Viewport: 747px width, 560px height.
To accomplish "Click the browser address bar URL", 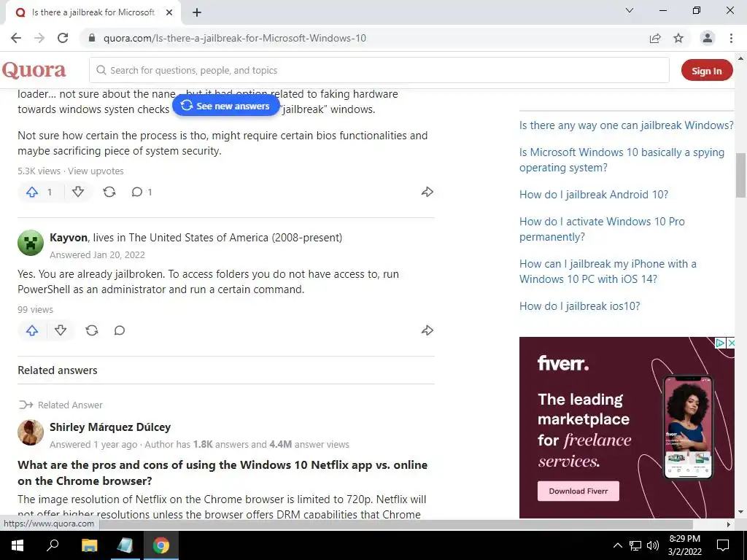I will (x=235, y=38).
